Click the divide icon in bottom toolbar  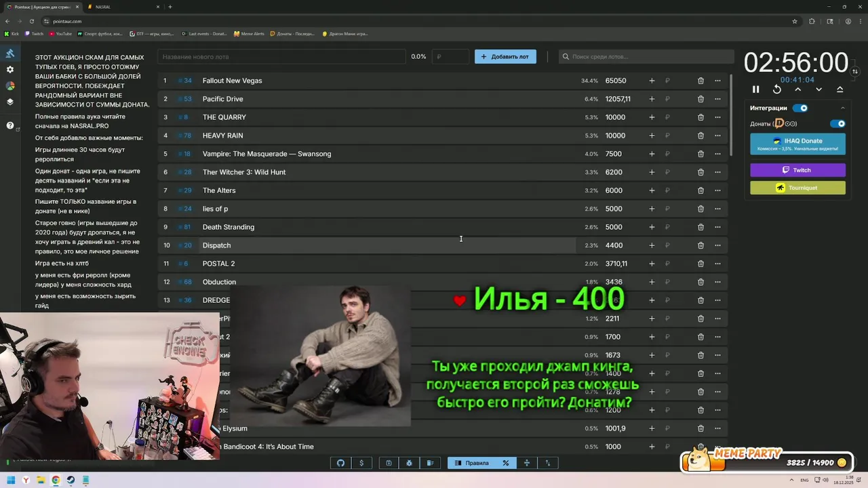pos(527,463)
